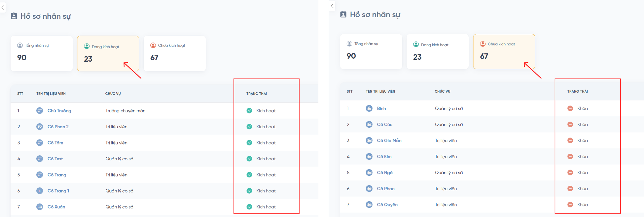
Task: Click the Khóa status label for Cô Phan
Action: pyautogui.click(x=583, y=189)
